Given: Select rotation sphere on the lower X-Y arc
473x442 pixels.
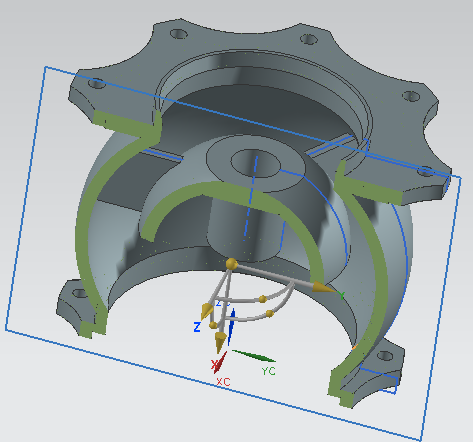Looking at the screenshot, I should 270,313.
